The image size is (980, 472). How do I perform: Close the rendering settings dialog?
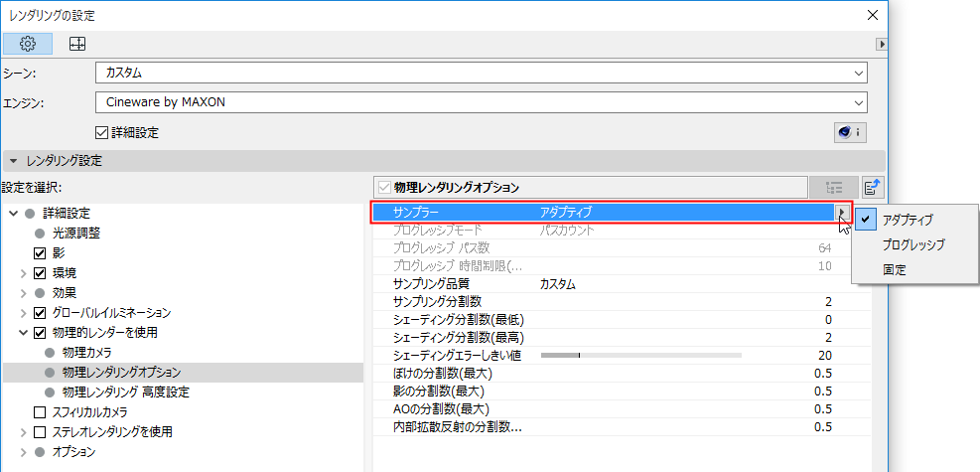[x=873, y=16]
